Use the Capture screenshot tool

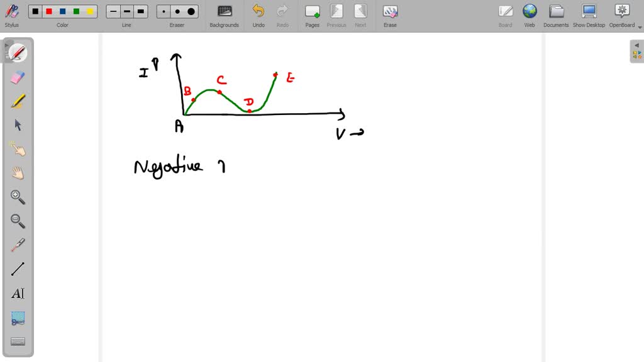tap(18, 317)
